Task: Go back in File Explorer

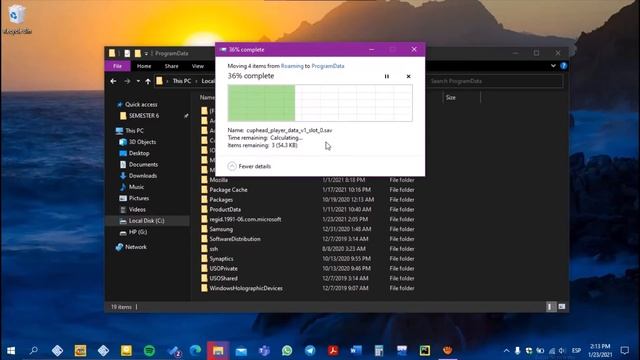Action: [x=113, y=81]
